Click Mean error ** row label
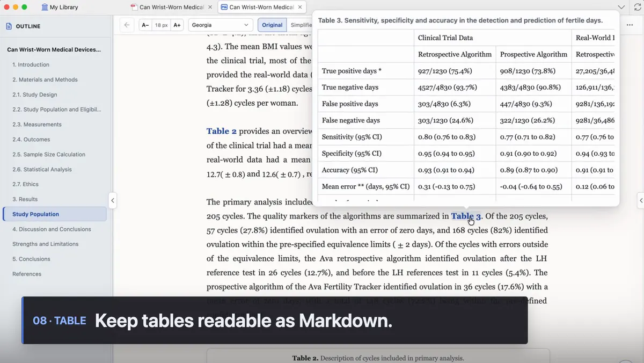Image resolution: width=644 pixels, height=363 pixels. point(366,187)
